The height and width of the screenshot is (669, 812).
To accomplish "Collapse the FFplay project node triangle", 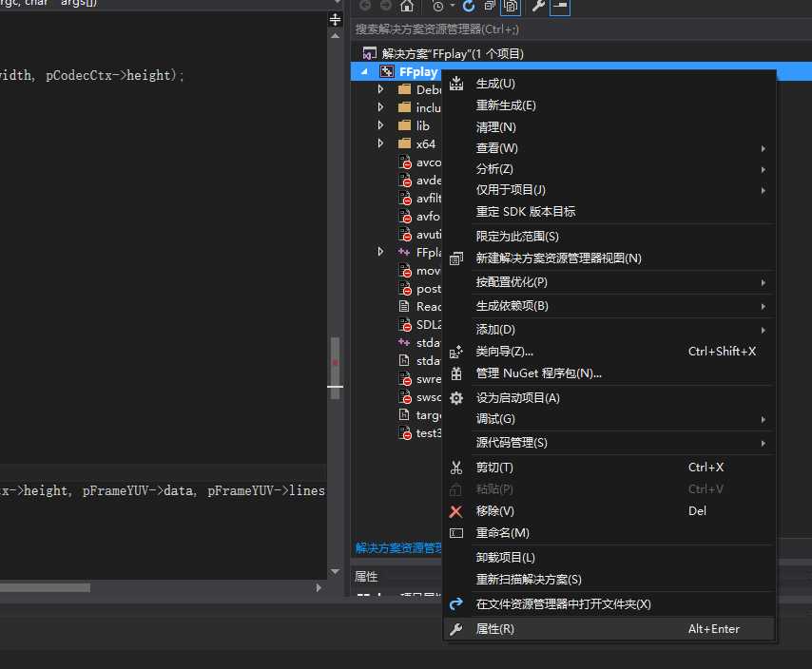I will click(x=364, y=72).
